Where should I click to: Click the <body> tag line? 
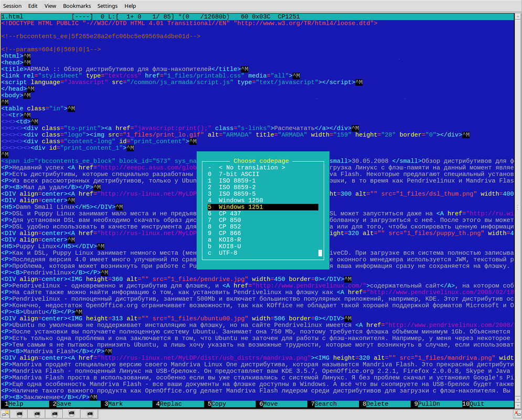coord(16,95)
